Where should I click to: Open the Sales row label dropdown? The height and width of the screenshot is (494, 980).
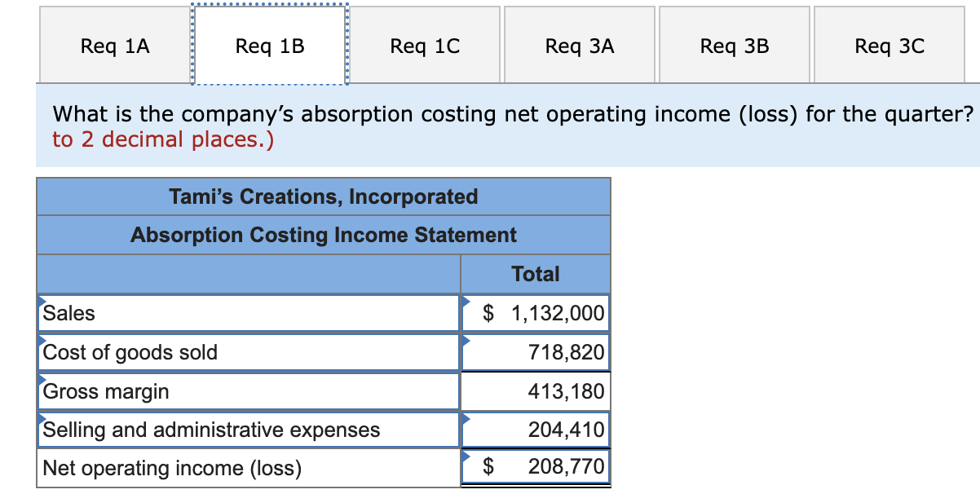pos(249,313)
